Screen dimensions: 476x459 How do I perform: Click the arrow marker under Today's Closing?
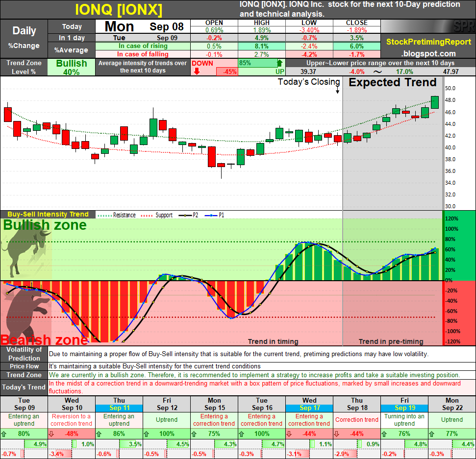click(x=337, y=91)
